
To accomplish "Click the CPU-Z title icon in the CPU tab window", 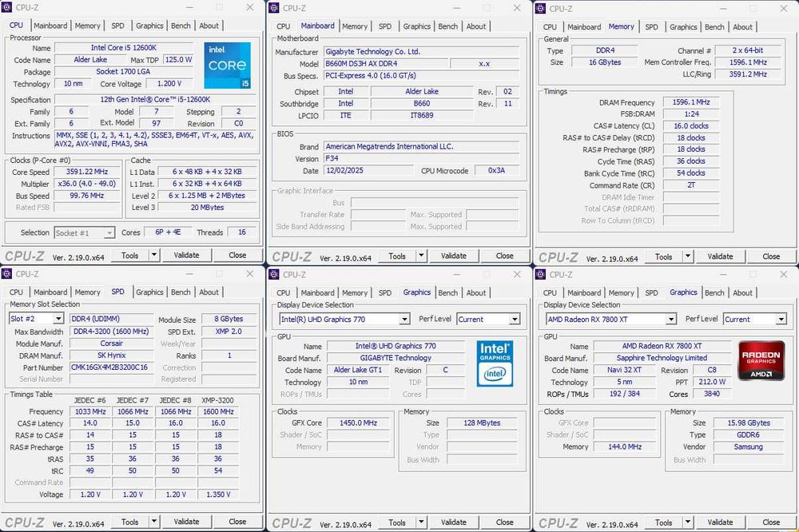I will pos(6,7).
